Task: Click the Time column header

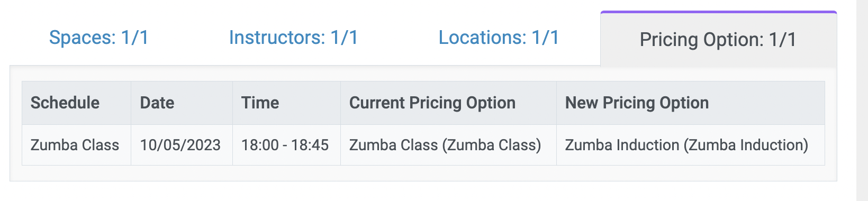Action: (x=287, y=103)
